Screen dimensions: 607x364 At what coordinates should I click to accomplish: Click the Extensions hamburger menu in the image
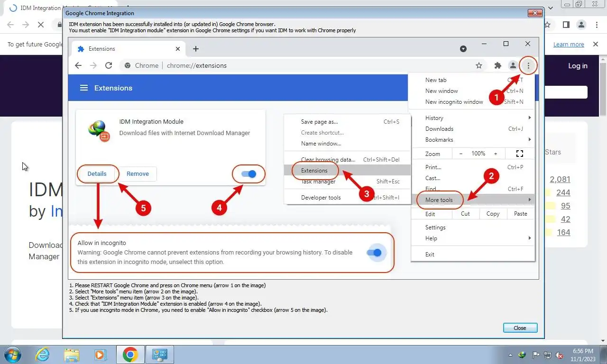coord(84,88)
